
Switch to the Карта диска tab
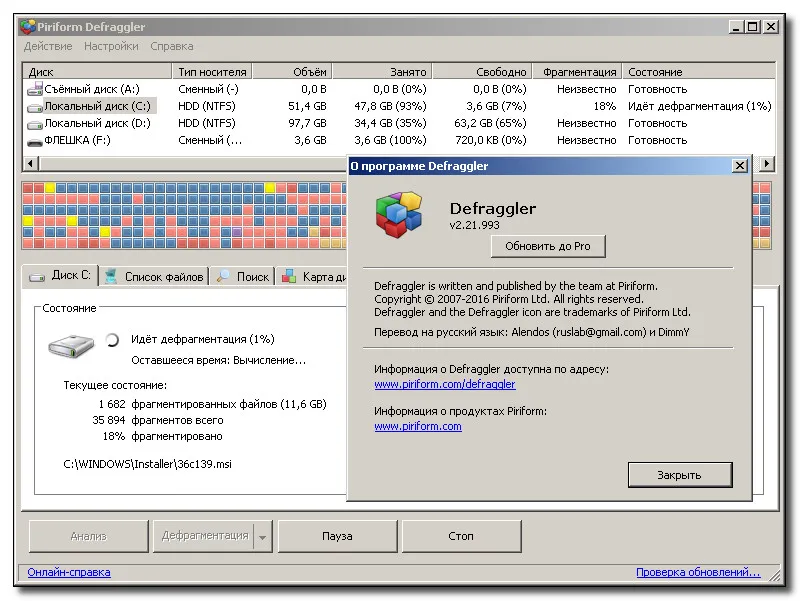(312, 277)
